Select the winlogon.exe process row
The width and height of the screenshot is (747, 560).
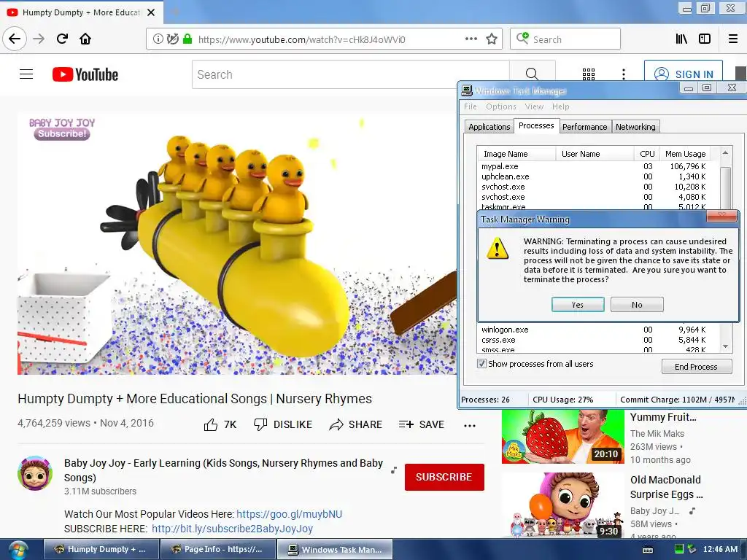click(594, 330)
